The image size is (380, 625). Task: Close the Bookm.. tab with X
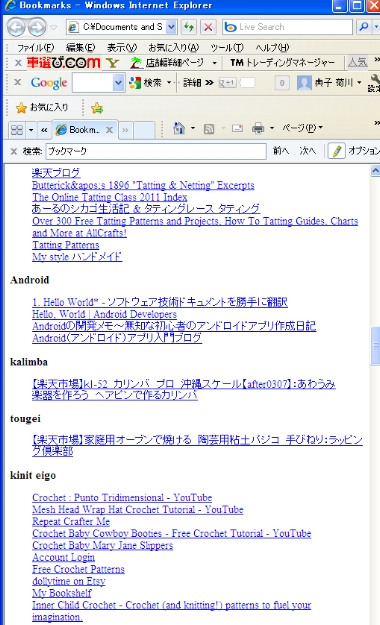pos(110,130)
